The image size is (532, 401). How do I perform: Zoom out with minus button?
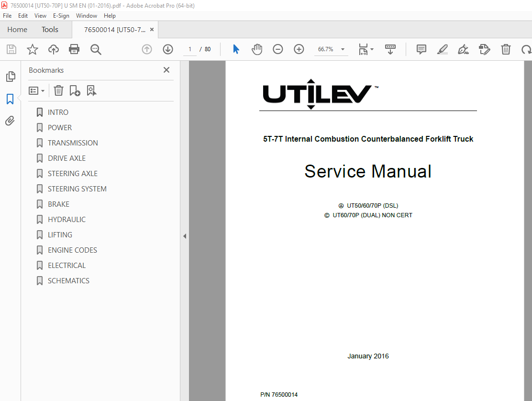277,50
